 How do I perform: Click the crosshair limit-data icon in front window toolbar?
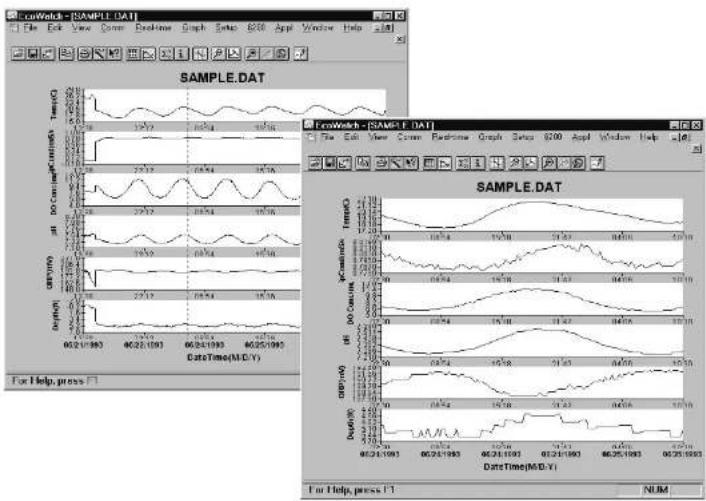click(497, 163)
